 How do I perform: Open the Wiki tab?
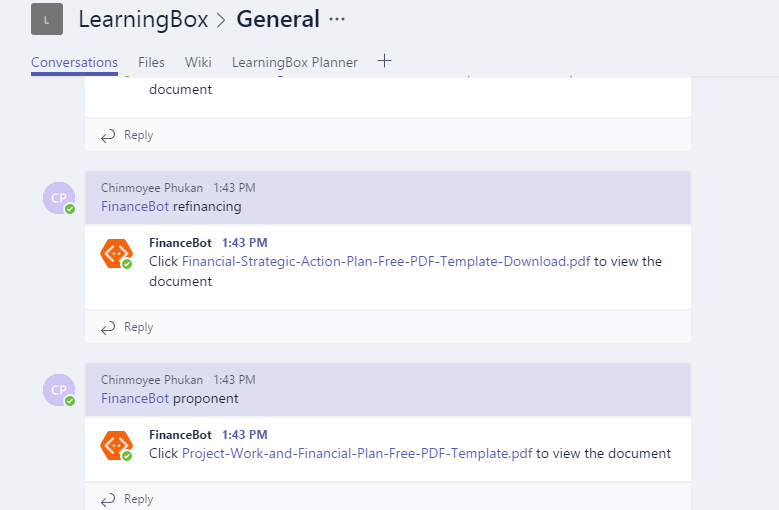pyautogui.click(x=198, y=62)
